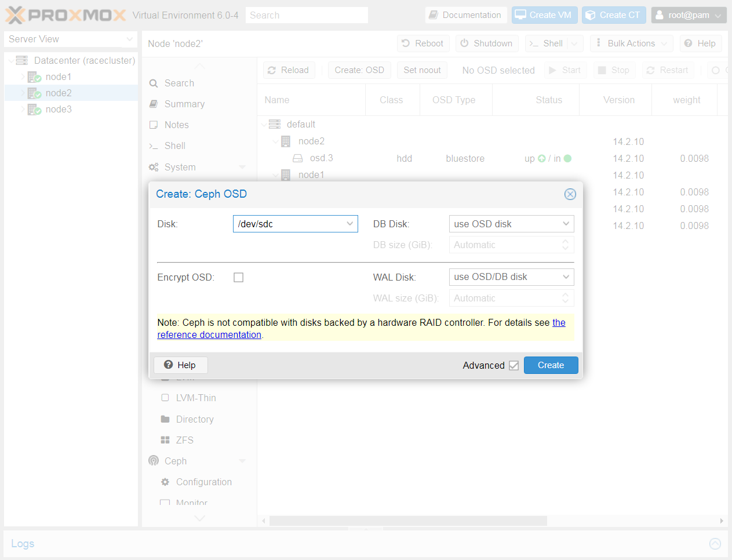Toggle the Advanced checkbox

tap(514, 365)
